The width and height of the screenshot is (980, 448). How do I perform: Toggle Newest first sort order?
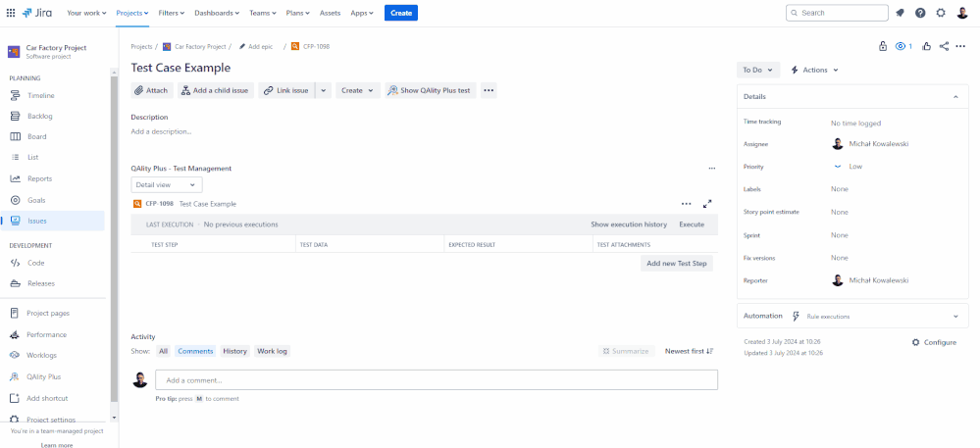pos(689,351)
